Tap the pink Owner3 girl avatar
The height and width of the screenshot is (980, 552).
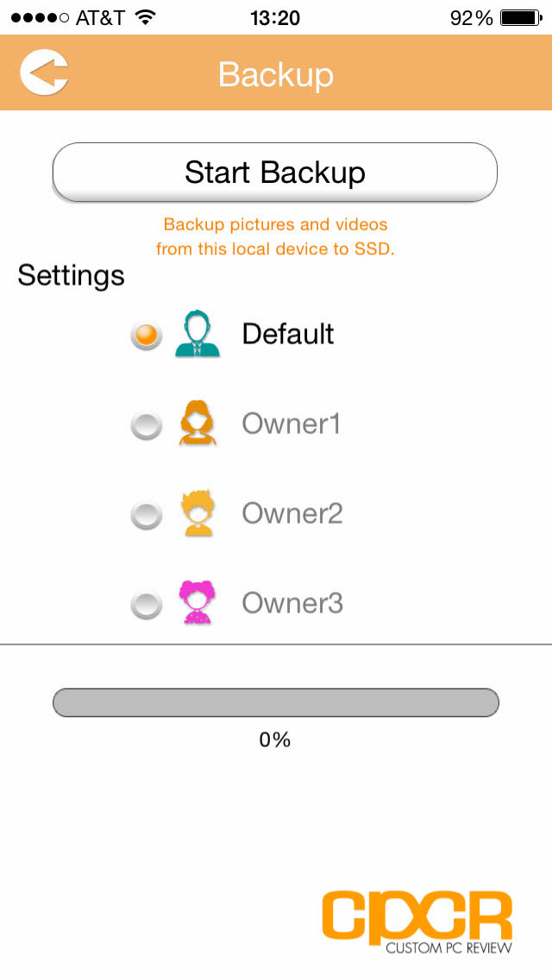pyautogui.click(x=198, y=602)
